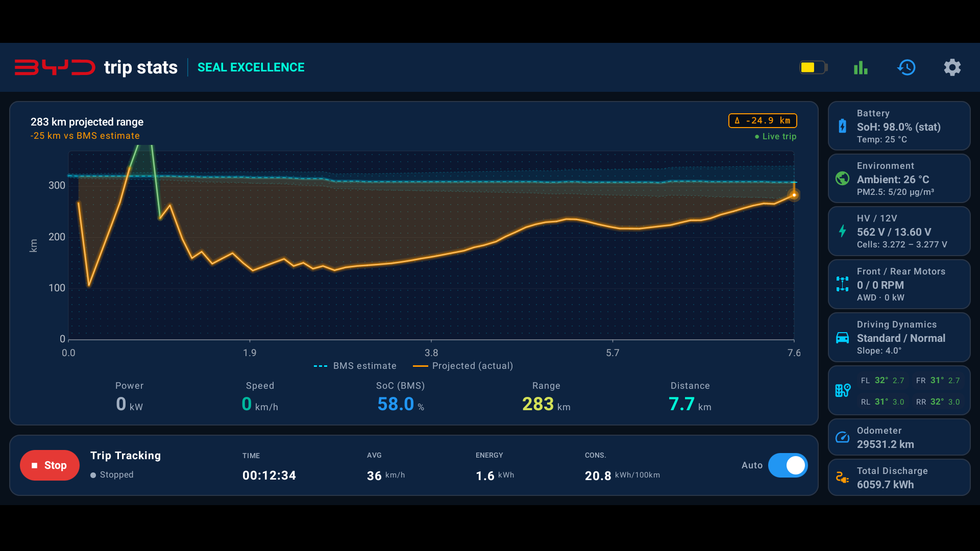Click the FR tire 31° 2.7 reading
Viewport: 980px width, 551px height.
tap(938, 381)
